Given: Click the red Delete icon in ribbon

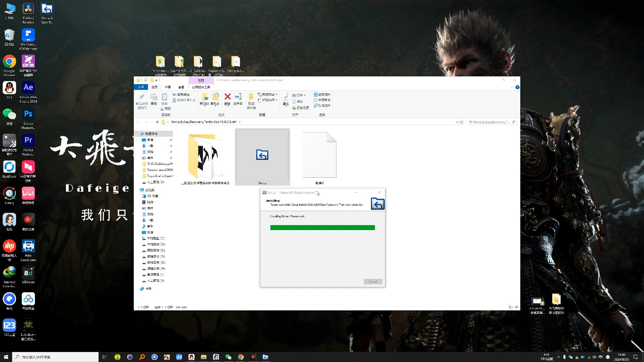Looking at the screenshot, I should coord(227,97).
